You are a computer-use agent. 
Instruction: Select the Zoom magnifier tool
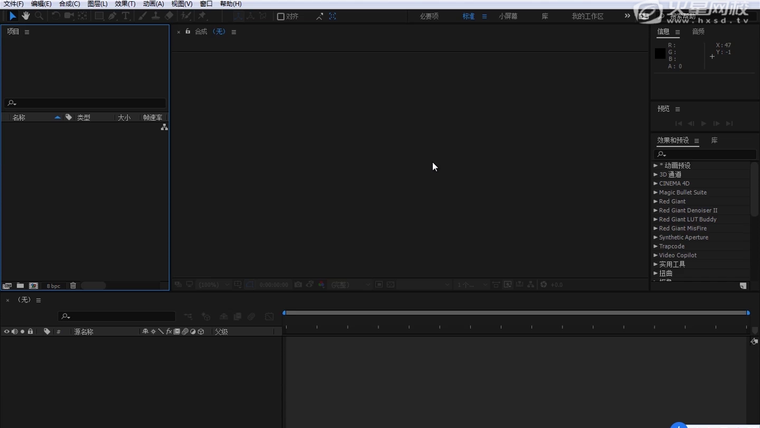coord(40,16)
